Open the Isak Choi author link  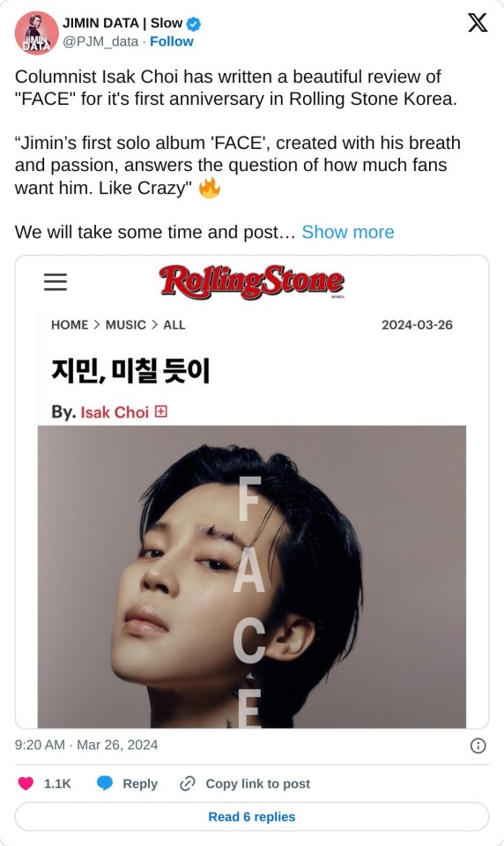point(115,412)
